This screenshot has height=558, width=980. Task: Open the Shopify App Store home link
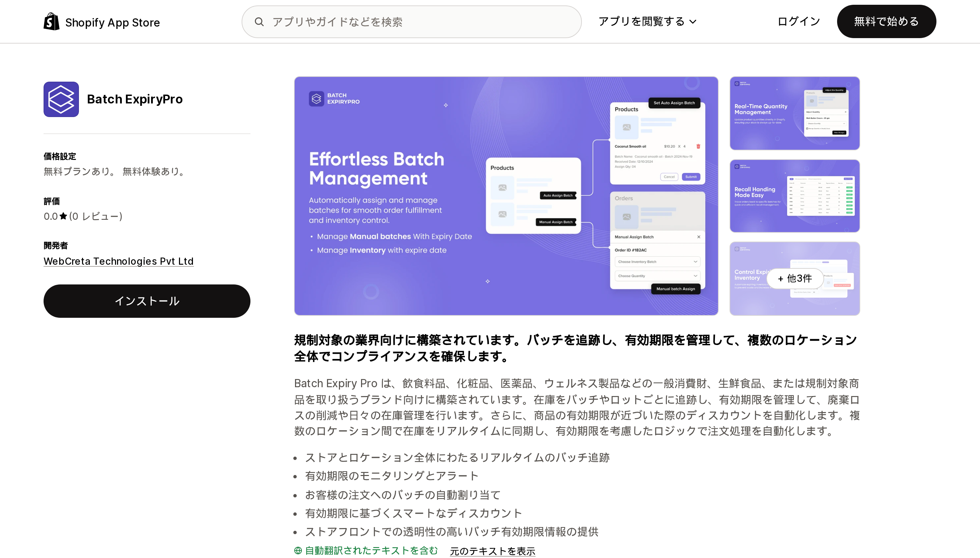pos(101,22)
